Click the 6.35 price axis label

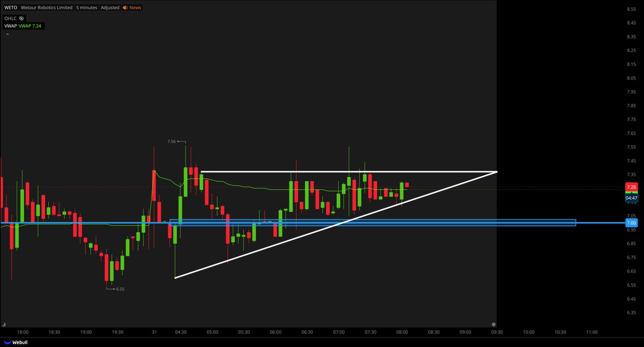click(x=631, y=313)
